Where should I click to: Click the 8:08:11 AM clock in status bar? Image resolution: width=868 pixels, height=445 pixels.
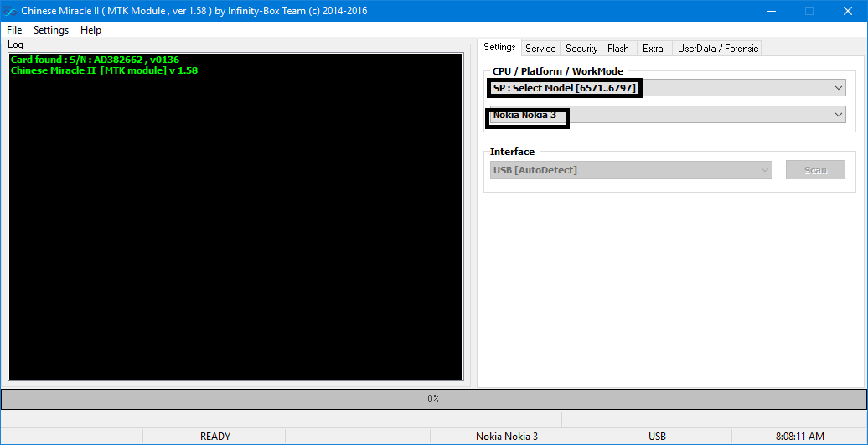click(x=798, y=436)
